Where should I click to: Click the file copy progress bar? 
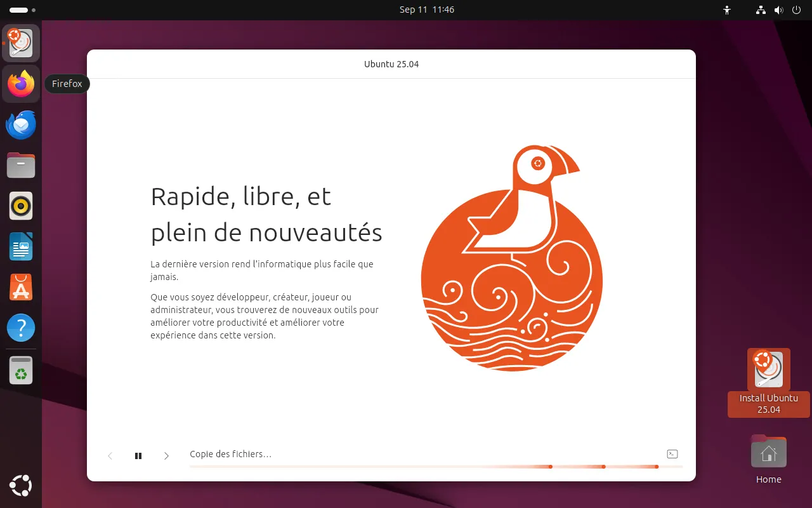(x=435, y=467)
